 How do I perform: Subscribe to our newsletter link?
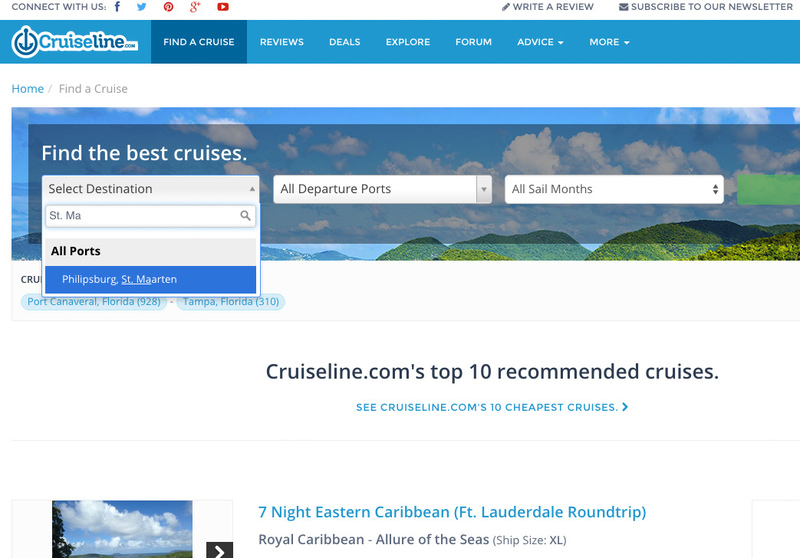(x=706, y=7)
